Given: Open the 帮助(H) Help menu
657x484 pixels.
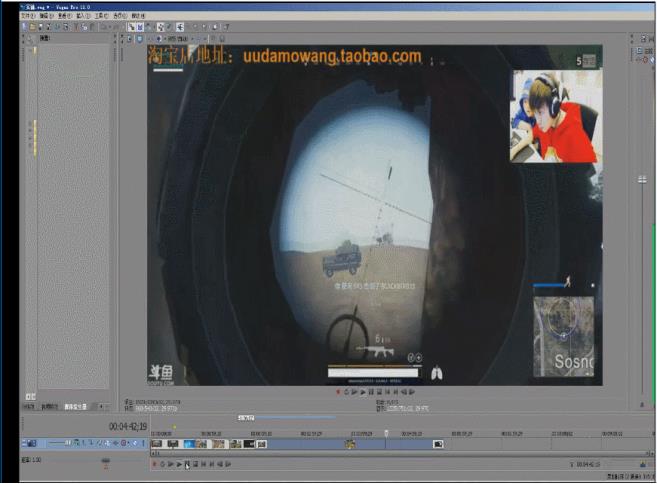Looking at the screenshot, I should point(138,16).
